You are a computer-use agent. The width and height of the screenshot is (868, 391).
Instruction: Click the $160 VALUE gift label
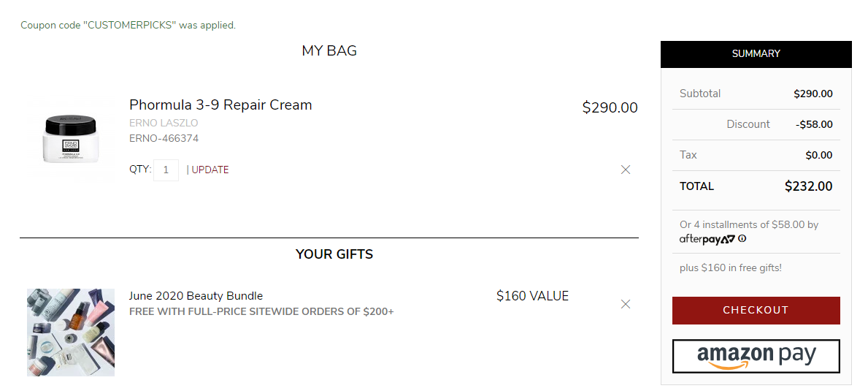point(532,296)
